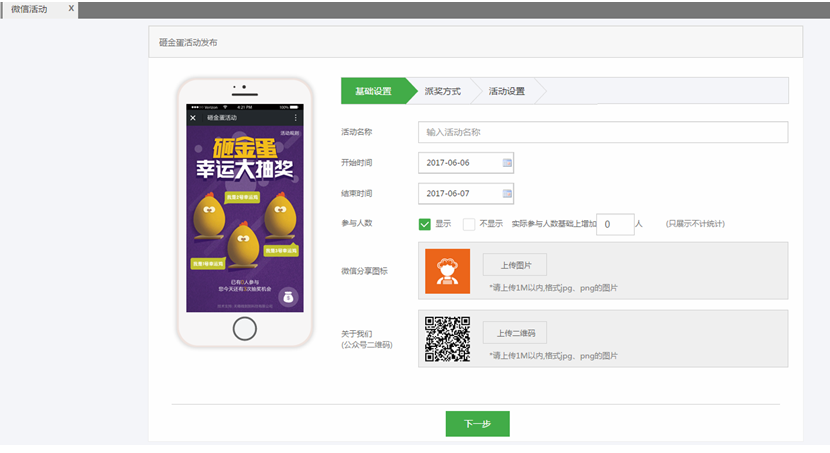Click the three-dot menu in phone preview
Viewport: 830px width, 453px height.
pyautogui.click(x=295, y=118)
